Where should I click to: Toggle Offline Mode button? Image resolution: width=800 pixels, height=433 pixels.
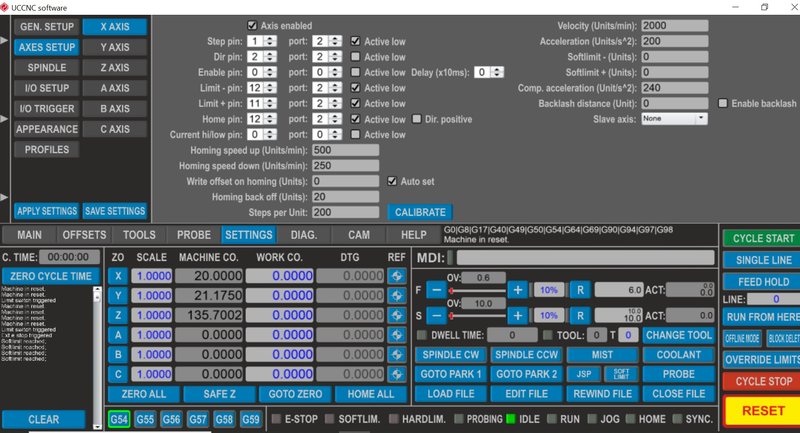tap(742, 338)
